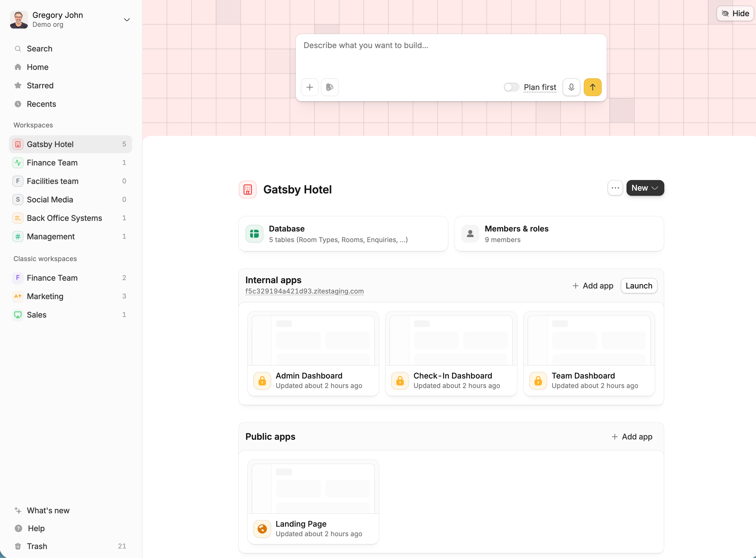Click the '9 members' text

tap(502, 240)
